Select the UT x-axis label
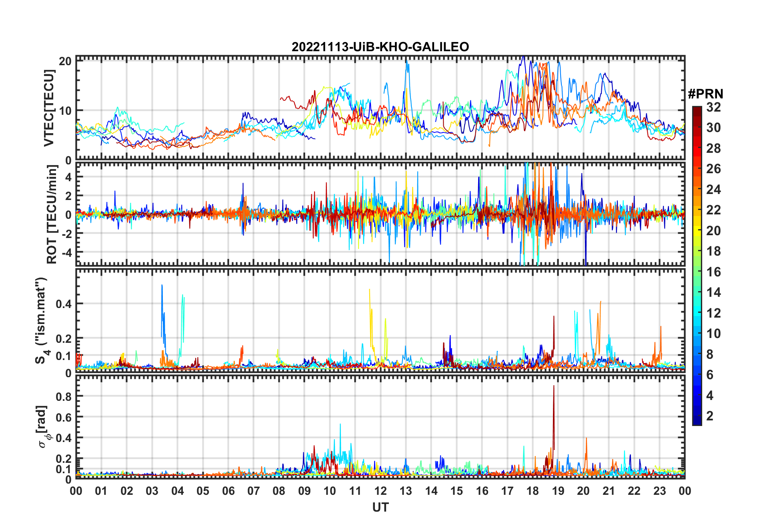This screenshot has width=761, height=532. point(380,508)
